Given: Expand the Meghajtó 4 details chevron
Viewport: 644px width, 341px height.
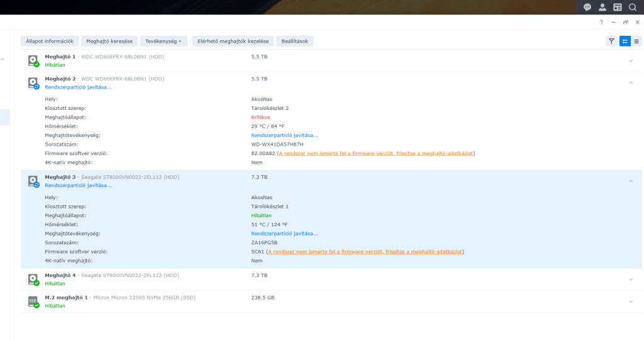Looking at the screenshot, I should [631, 279].
